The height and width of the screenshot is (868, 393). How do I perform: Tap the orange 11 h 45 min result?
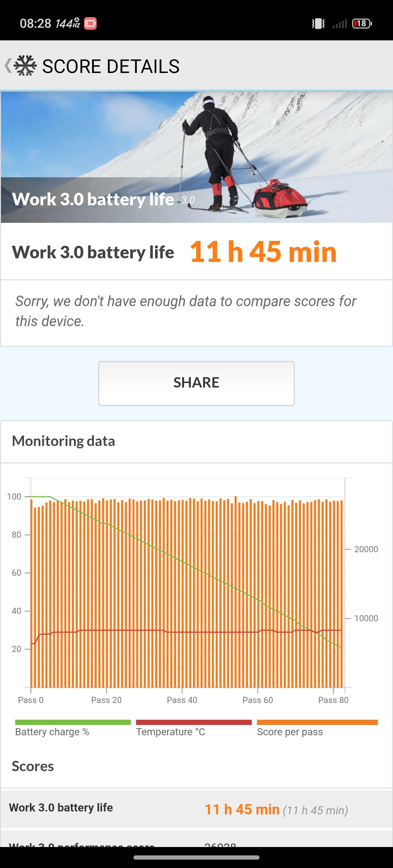pos(263,252)
